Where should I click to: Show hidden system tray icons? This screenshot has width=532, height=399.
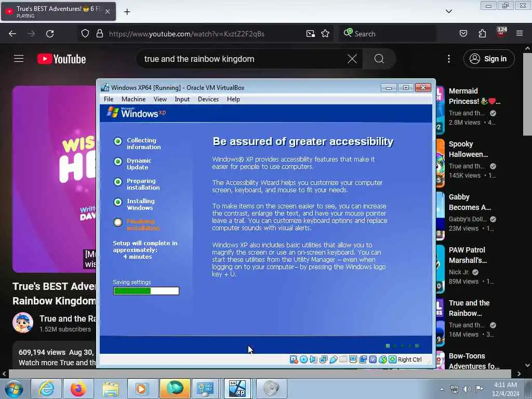[x=442, y=389]
